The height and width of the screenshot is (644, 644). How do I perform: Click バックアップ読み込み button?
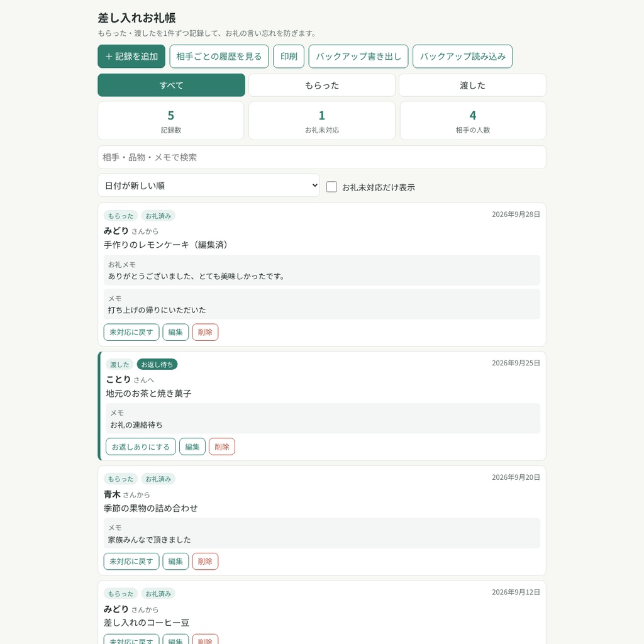[x=462, y=56]
